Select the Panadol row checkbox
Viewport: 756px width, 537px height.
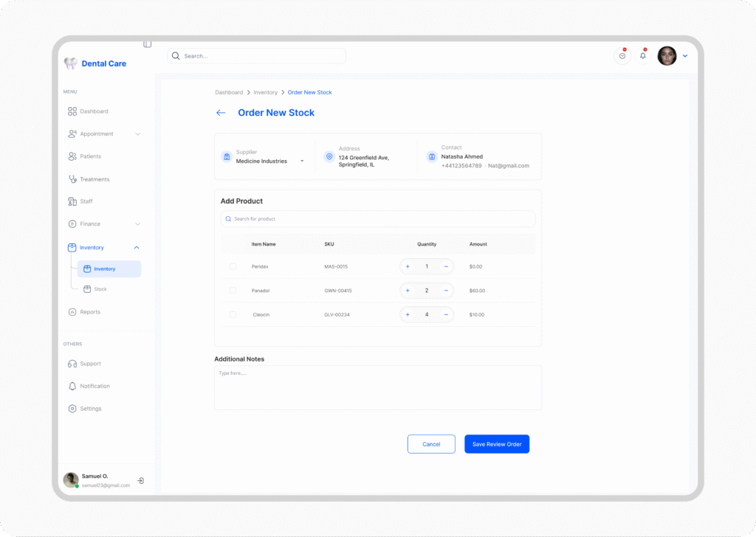coord(233,291)
